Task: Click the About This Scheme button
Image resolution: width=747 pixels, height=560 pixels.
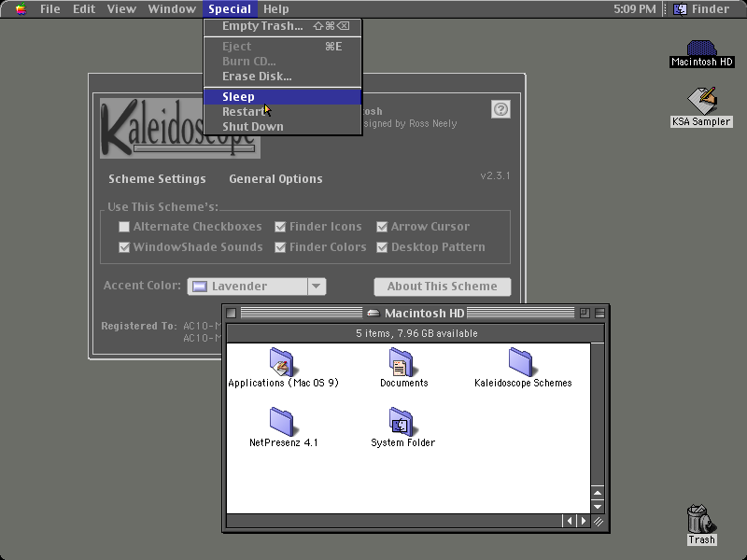Action: 442,287
